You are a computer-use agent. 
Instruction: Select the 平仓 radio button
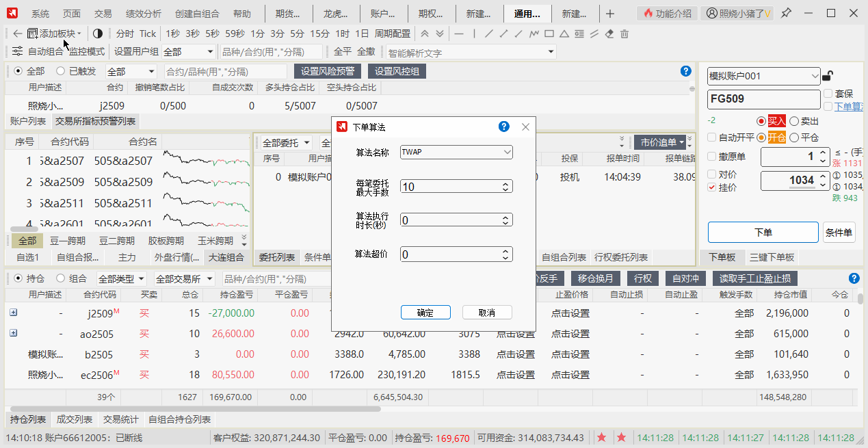794,137
